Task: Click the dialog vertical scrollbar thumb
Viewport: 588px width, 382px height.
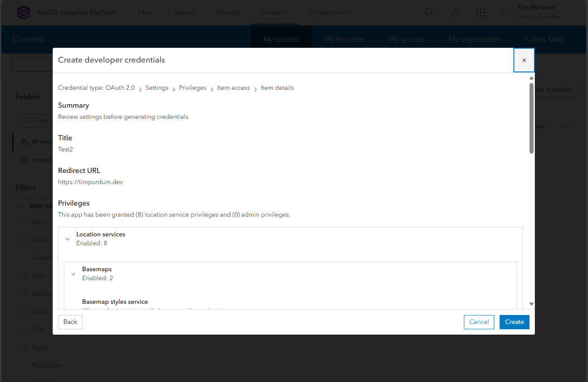Action: pyautogui.click(x=531, y=118)
